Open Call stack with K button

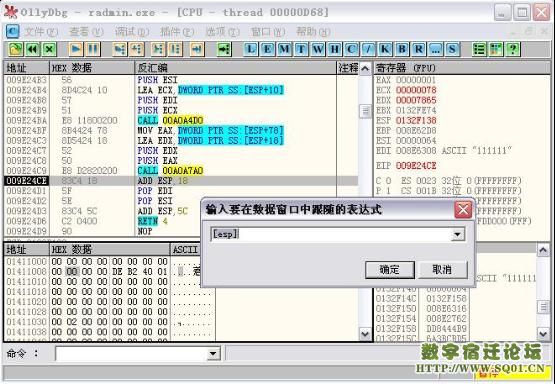tap(385, 49)
